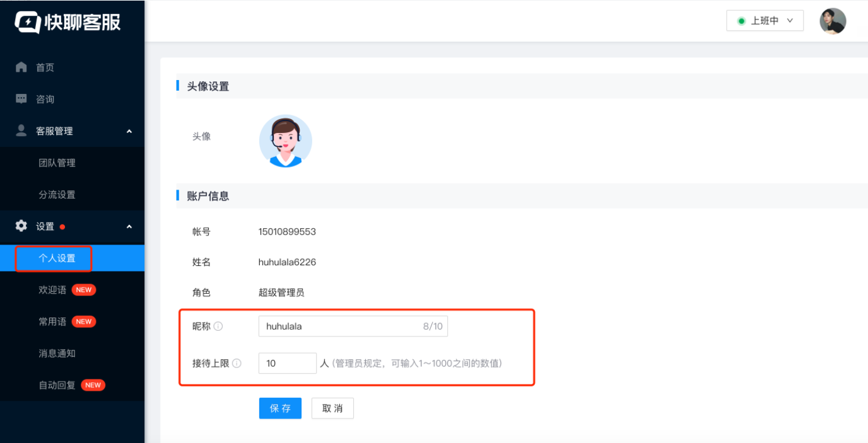Select the 首页 home icon

[20, 67]
